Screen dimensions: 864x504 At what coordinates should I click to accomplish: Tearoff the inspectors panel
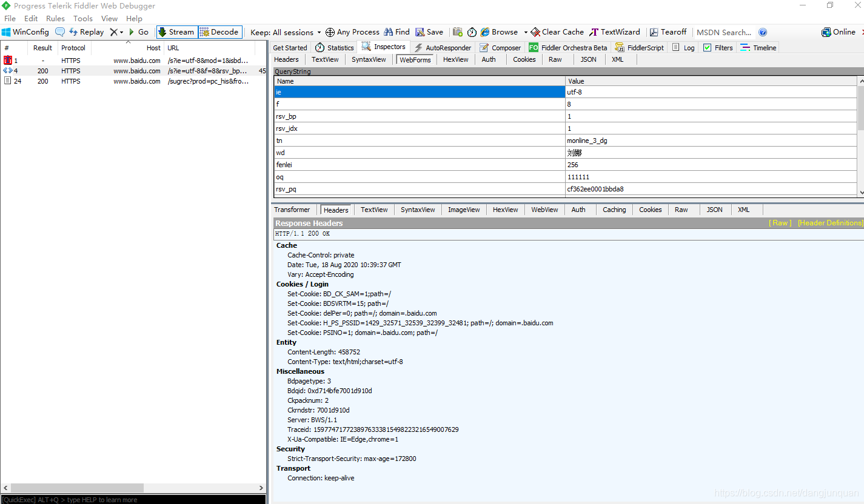click(x=668, y=32)
